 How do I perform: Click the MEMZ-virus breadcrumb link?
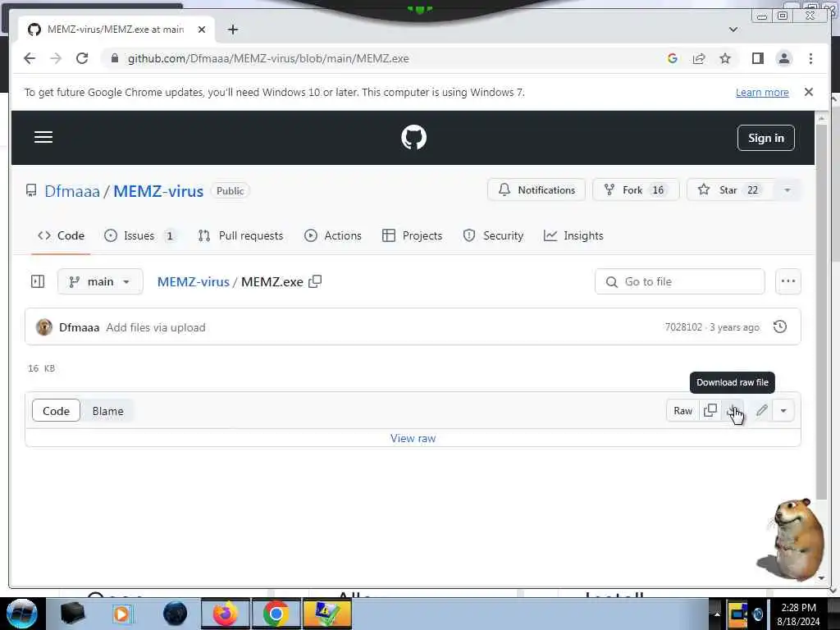[x=193, y=282]
